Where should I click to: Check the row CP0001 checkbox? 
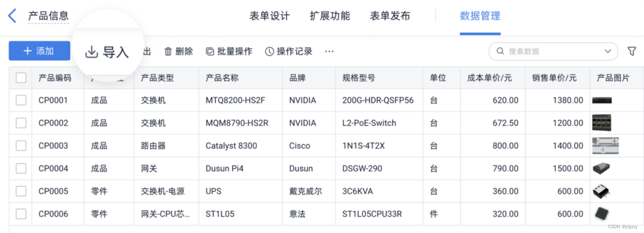(21, 100)
